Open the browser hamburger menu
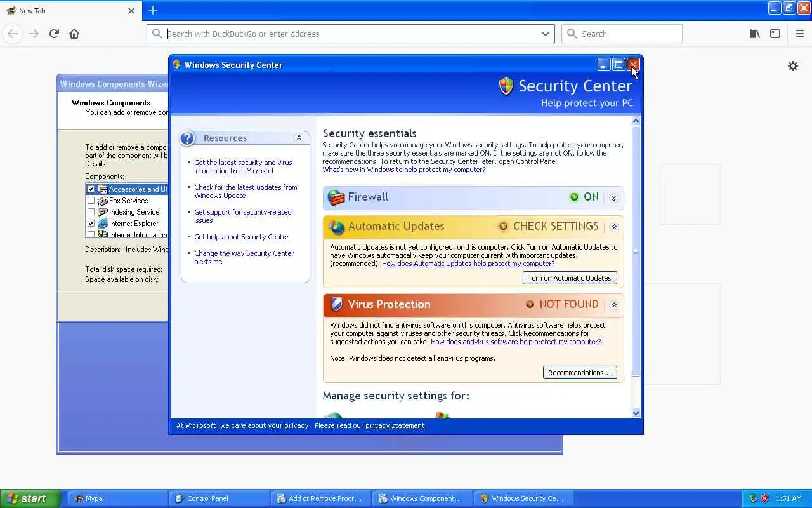This screenshot has height=508, width=812. point(799,34)
